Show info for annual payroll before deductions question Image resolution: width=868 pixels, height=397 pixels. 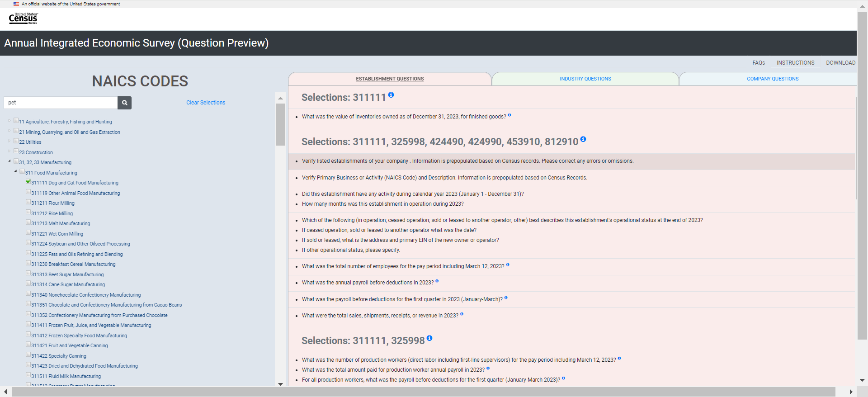click(437, 281)
